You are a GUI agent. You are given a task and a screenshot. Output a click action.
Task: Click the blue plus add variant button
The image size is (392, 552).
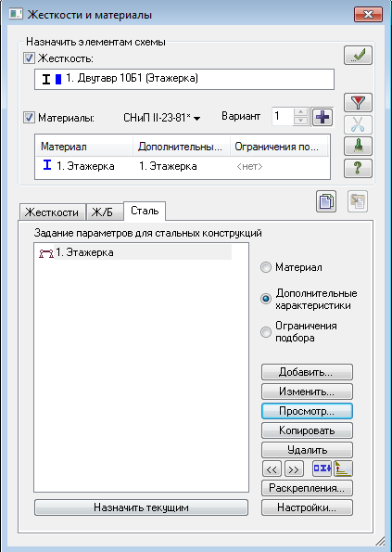(x=322, y=117)
